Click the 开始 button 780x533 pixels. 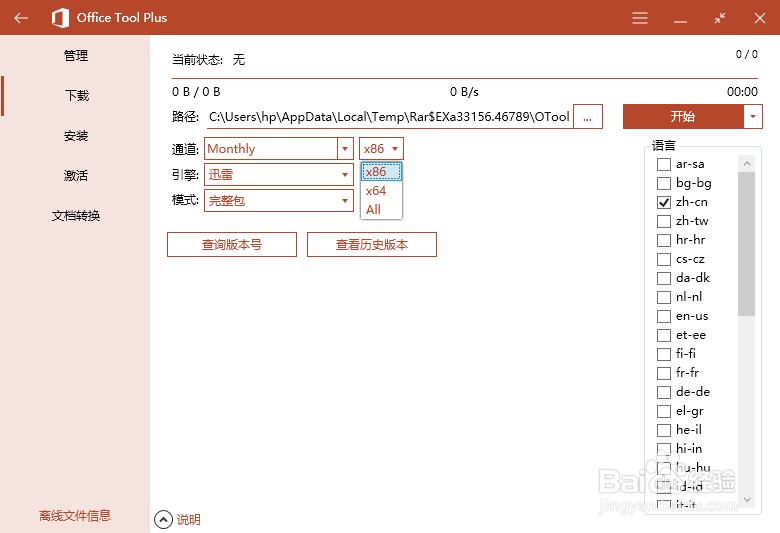coord(683,116)
